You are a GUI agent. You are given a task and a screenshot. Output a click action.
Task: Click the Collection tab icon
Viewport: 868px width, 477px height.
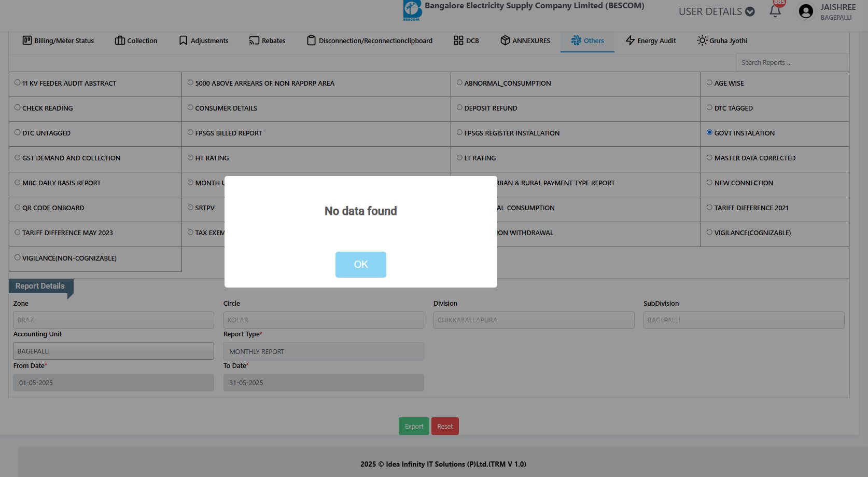pyautogui.click(x=120, y=40)
